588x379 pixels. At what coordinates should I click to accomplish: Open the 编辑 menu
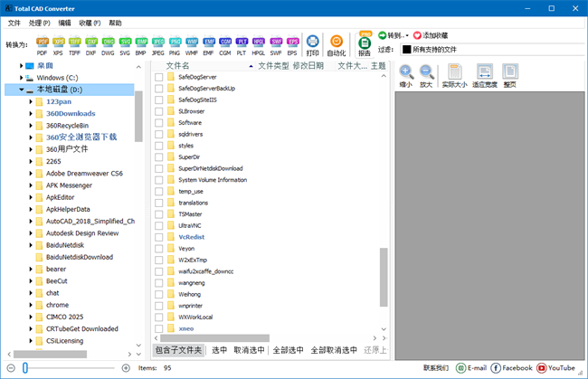[64, 23]
